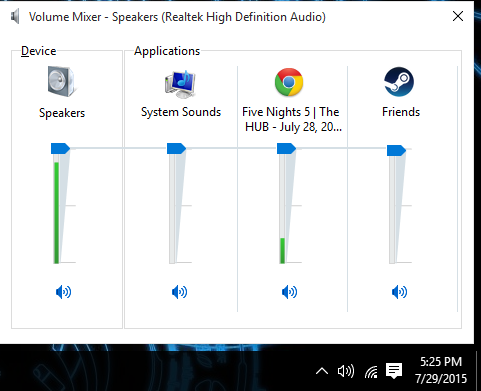The width and height of the screenshot is (481, 391).
Task: Mute the Steam Friends application
Action: pos(399,292)
